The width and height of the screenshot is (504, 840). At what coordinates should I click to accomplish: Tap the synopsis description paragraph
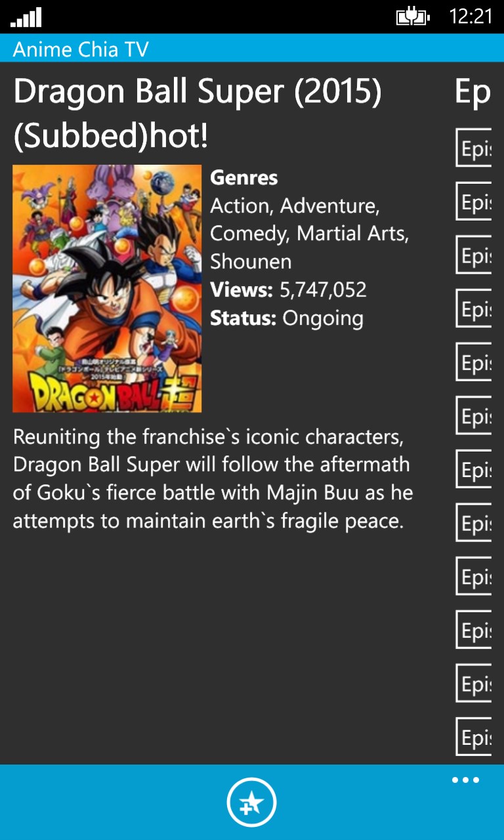[213, 478]
